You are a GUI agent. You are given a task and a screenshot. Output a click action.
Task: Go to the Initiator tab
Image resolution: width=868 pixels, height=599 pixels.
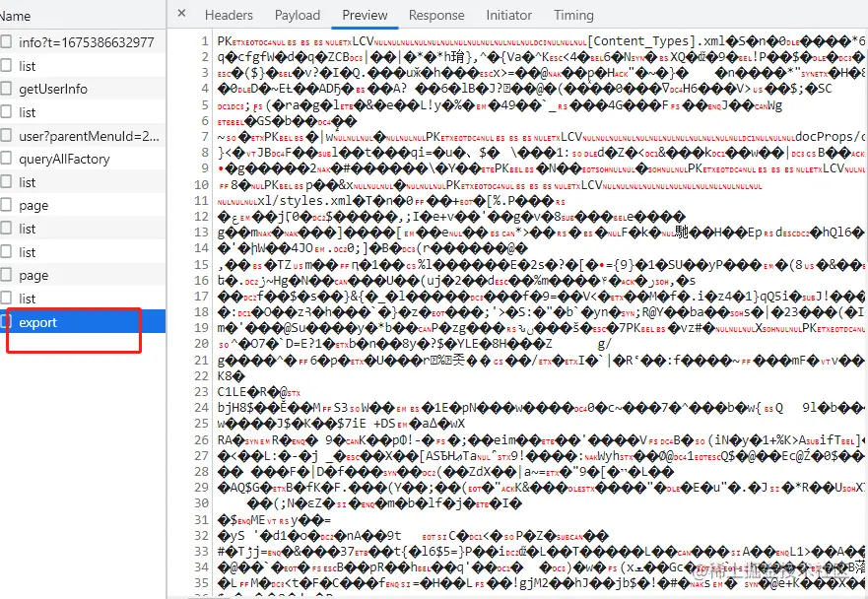coord(508,15)
